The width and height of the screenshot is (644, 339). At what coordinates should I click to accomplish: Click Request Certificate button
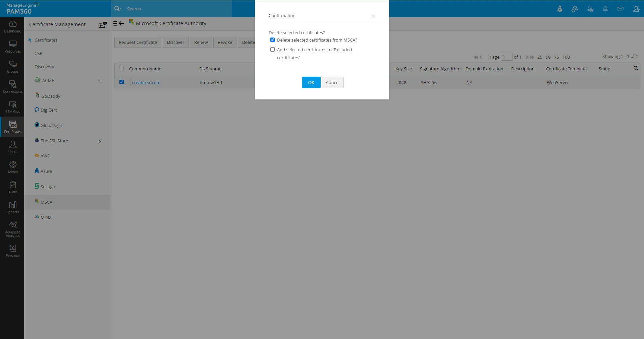pyautogui.click(x=138, y=43)
